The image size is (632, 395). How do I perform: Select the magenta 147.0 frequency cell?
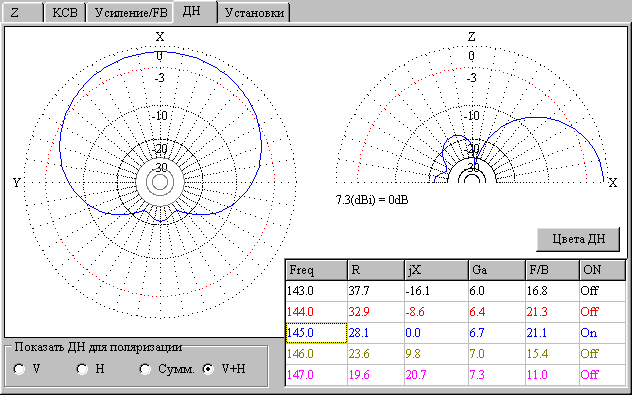(x=316, y=375)
